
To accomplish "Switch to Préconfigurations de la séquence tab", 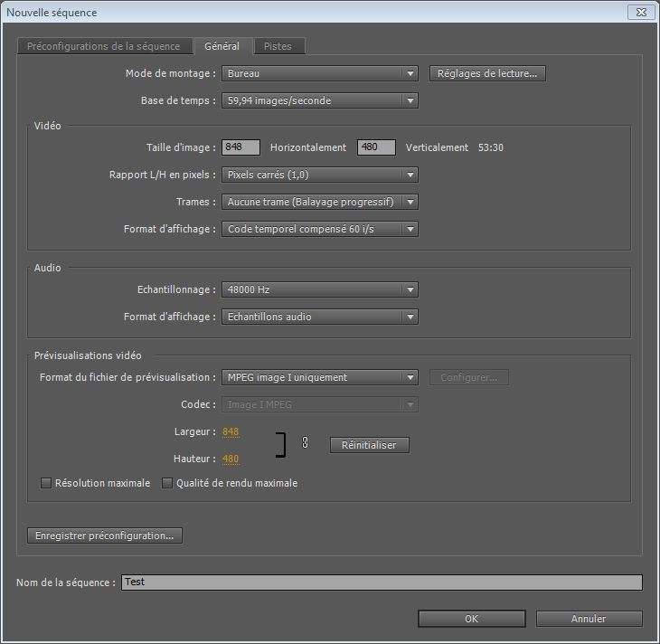I will click(104, 46).
